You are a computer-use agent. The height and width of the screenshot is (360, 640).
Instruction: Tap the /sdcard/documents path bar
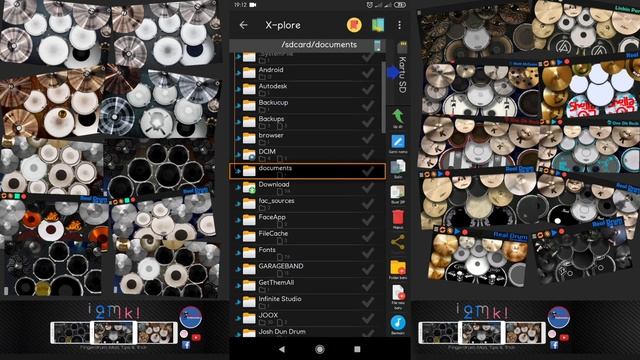tap(307, 45)
